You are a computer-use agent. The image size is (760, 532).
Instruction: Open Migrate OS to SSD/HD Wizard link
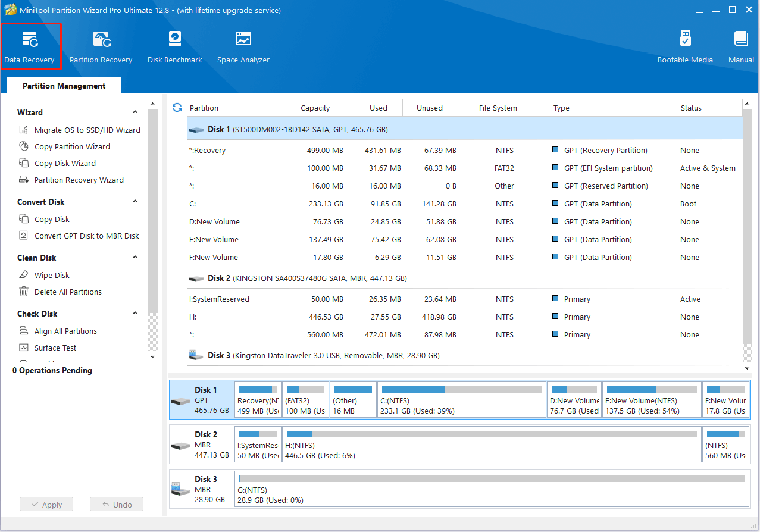[87, 130]
